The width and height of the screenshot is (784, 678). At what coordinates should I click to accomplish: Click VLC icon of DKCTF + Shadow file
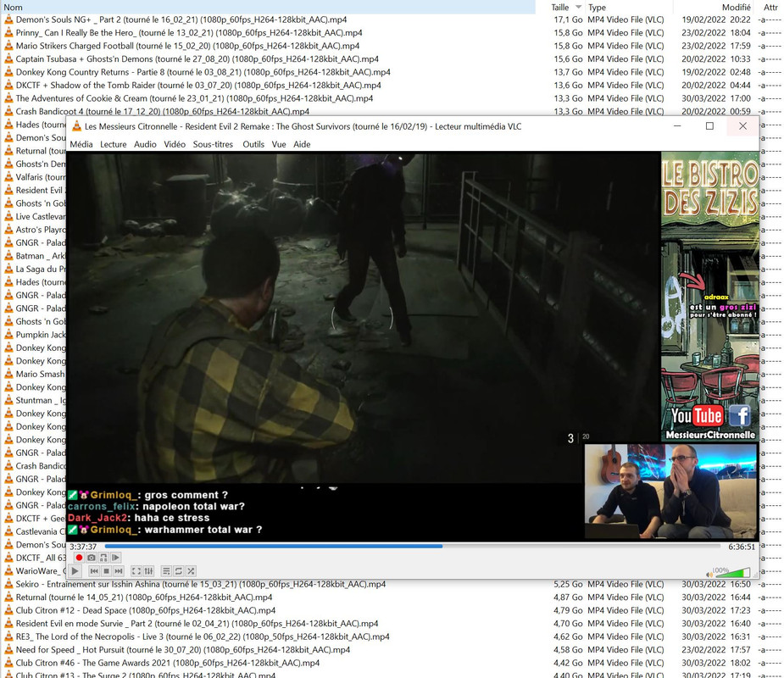pos(8,85)
